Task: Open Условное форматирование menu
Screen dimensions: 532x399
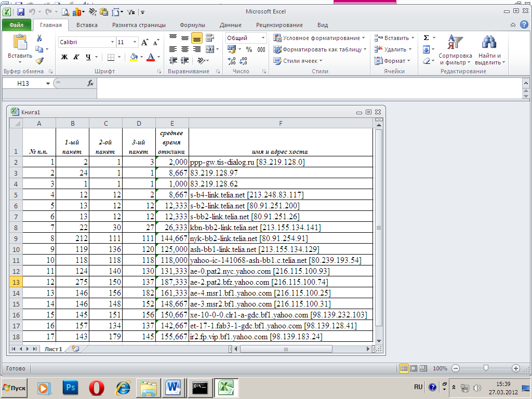Action: 319,38
